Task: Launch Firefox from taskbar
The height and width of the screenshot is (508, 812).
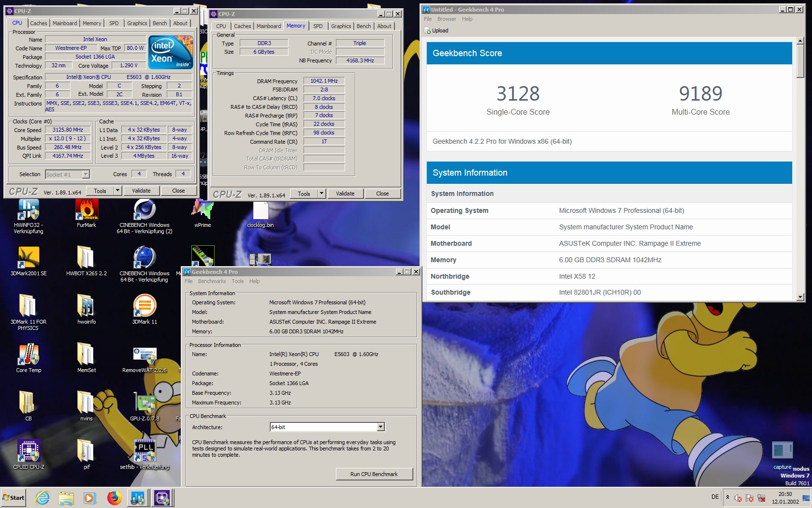Action: 114,498
